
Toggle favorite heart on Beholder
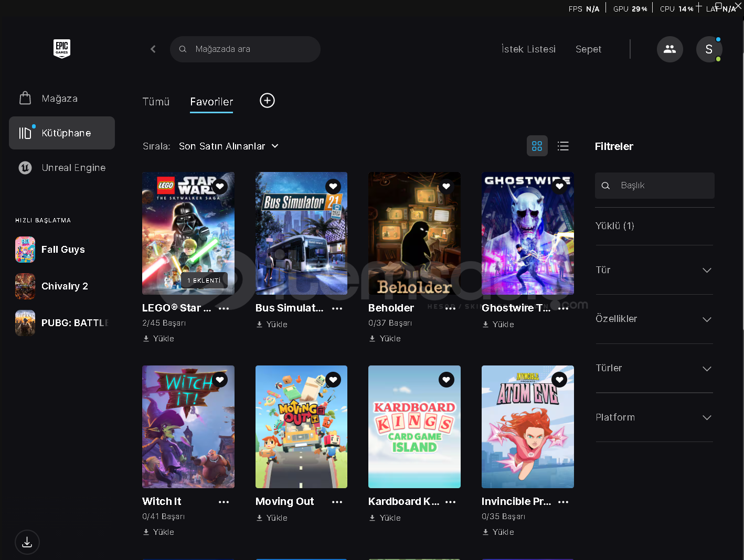[x=447, y=186]
